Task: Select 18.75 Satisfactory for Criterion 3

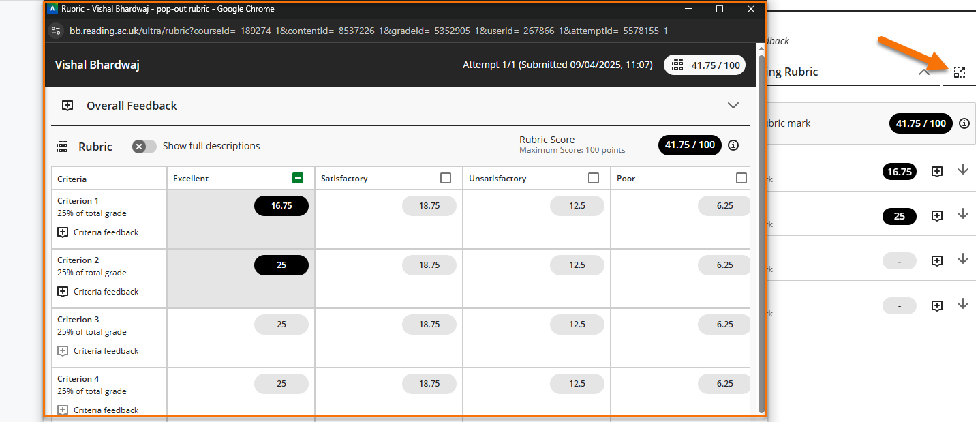Action: (429, 325)
